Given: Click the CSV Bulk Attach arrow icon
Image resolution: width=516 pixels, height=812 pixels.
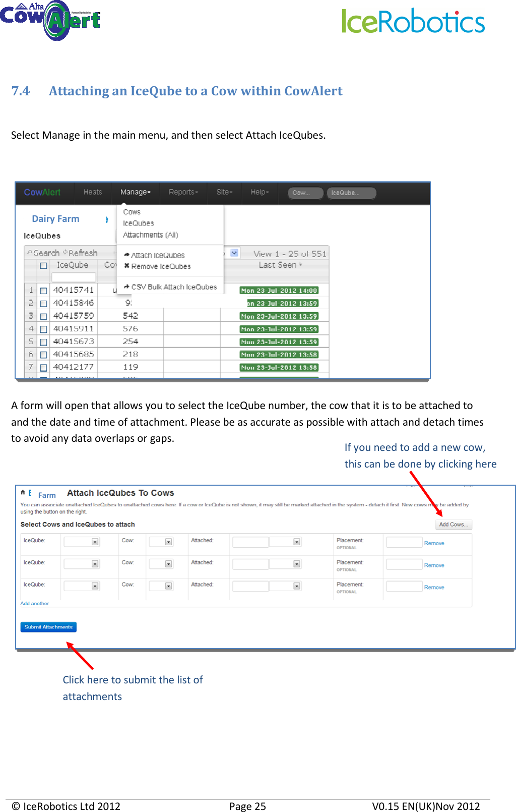Looking at the screenshot, I should pyautogui.click(x=127, y=286).
